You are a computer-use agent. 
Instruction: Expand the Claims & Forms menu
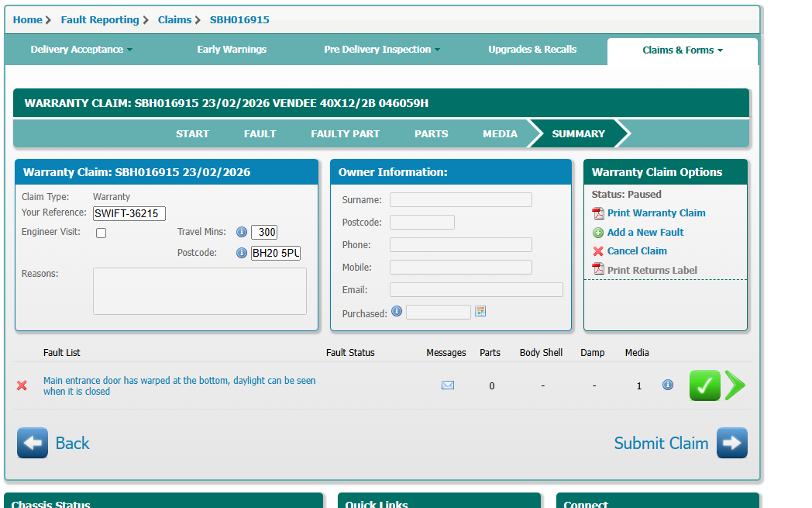(683, 50)
